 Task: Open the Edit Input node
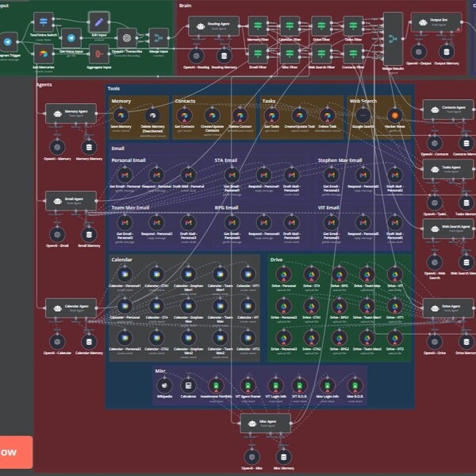point(99,22)
